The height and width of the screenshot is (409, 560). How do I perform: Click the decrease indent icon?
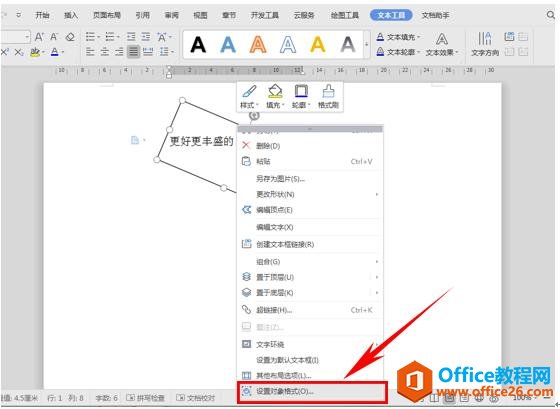click(131, 36)
